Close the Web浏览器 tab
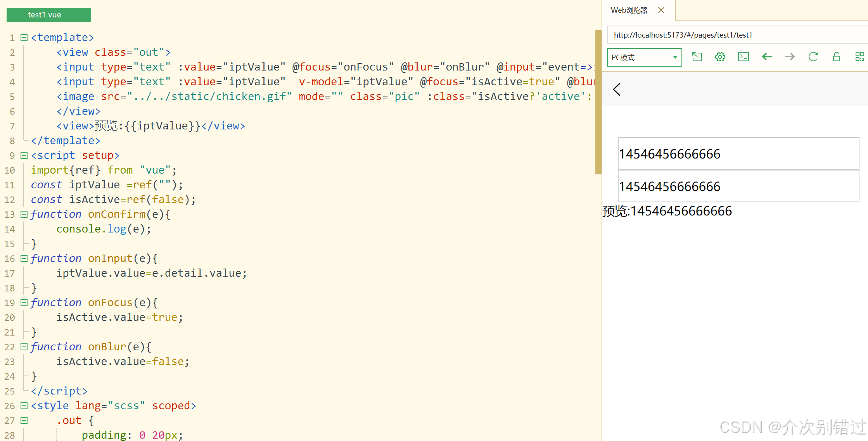The height and width of the screenshot is (441, 868). coord(661,10)
